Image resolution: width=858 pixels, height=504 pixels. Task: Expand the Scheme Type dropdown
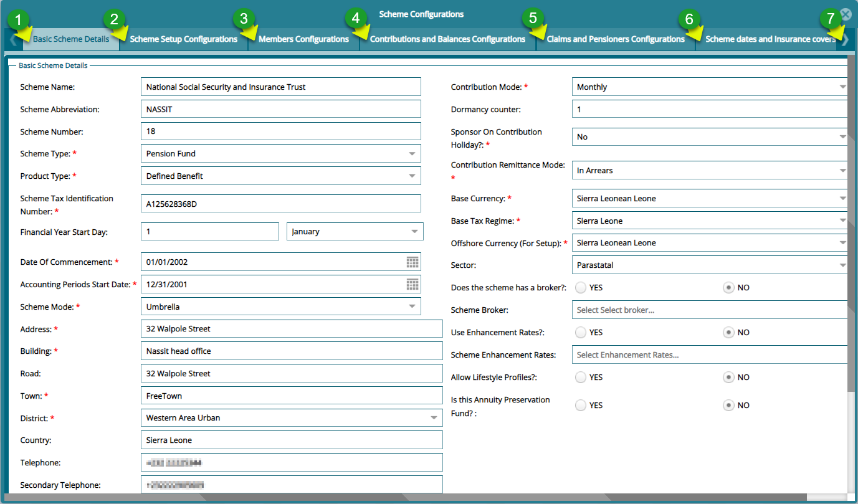(x=412, y=154)
